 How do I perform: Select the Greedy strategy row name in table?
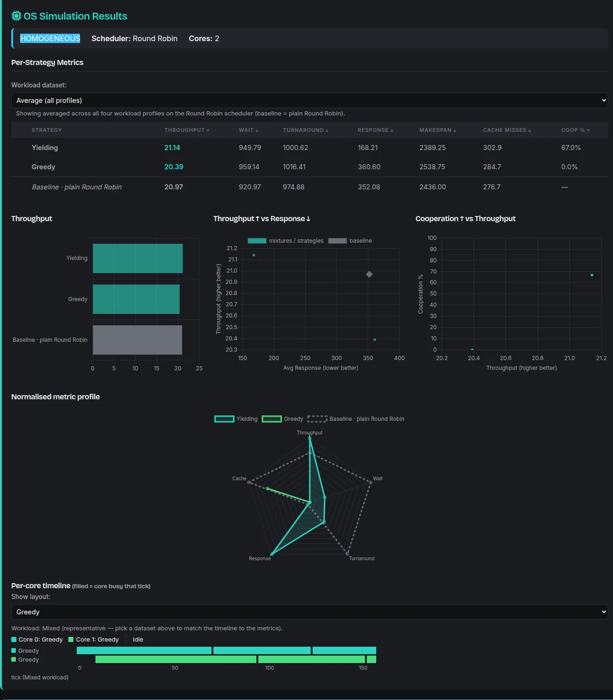[x=44, y=167]
